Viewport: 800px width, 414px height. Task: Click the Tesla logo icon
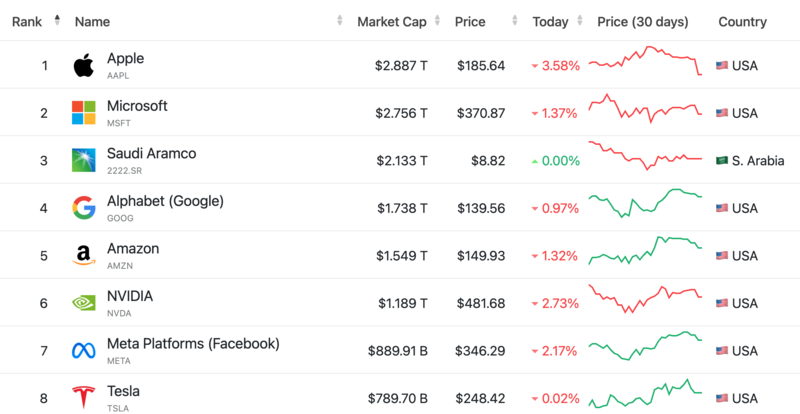coord(83,397)
